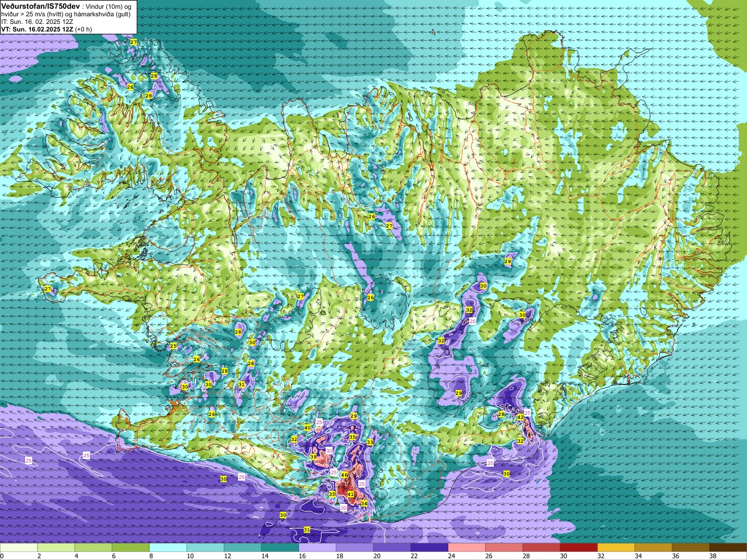
Task: Select the 'IT: Sun. 16. 02. 2025 12Z' line
Action: pyautogui.click(x=37, y=22)
